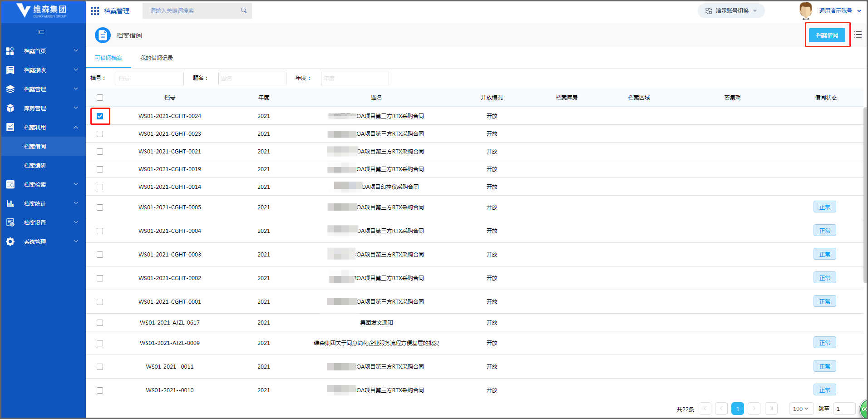868x419 pixels.
Task: Check the WS01-2021-CGHT-0019 row checkbox
Action: pos(100,169)
